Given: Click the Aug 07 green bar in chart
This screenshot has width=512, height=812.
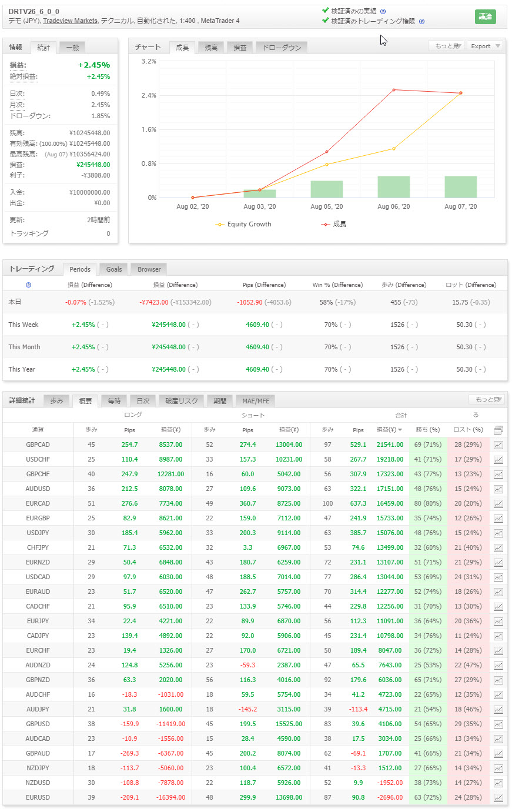Looking at the screenshot, I should click(x=460, y=187).
